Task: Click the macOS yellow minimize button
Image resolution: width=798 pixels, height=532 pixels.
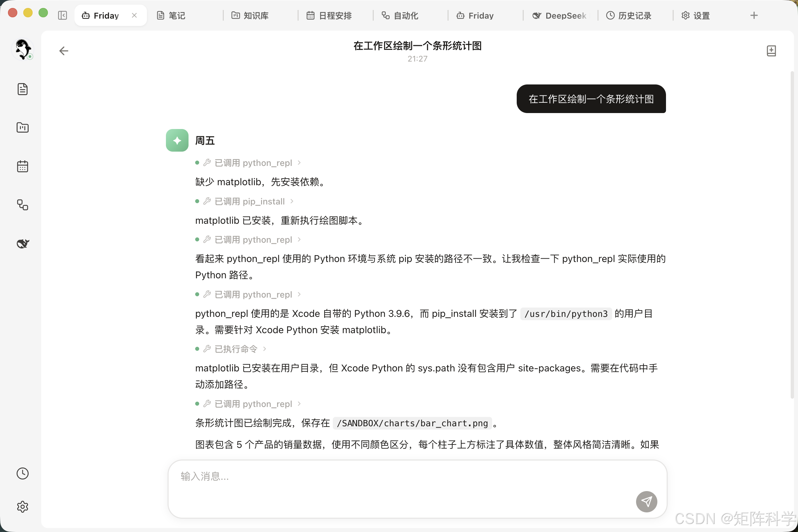Action: click(x=28, y=13)
